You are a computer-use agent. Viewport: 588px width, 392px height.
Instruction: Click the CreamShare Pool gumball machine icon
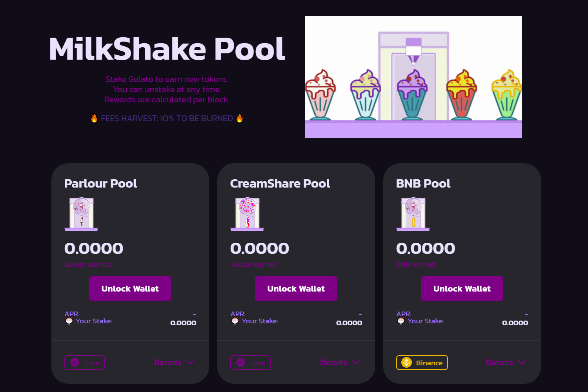coord(247,214)
